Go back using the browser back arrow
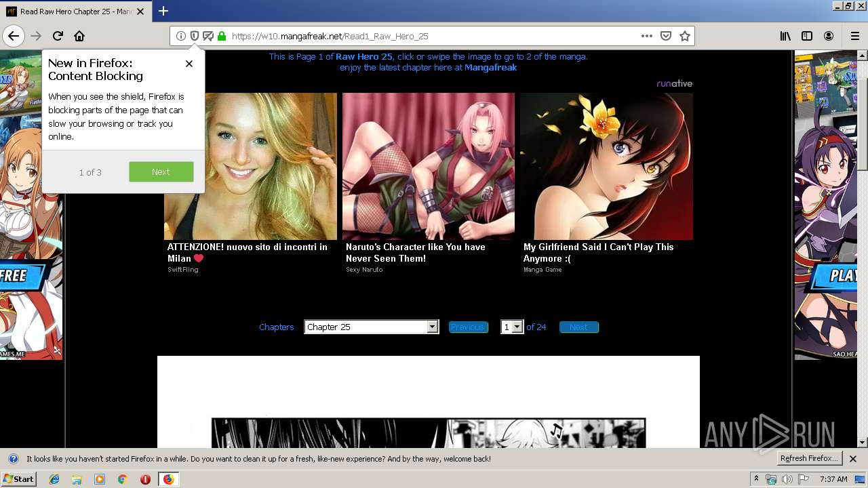The width and height of the screenshot is (868, 488). [x=14, y=36]
